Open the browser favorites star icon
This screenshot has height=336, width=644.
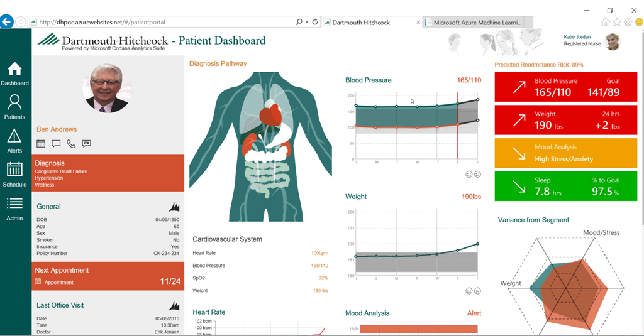click(x=617, y=23)
